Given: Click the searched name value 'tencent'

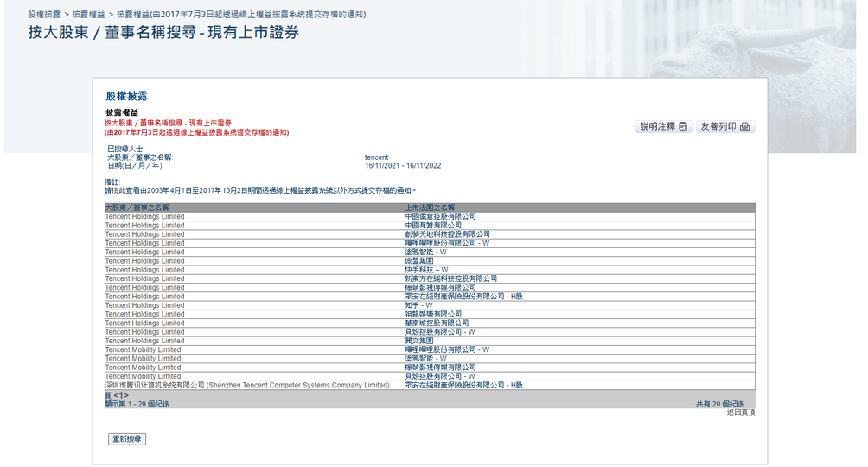Looking at the screenshot, I should click(x=376, y=157).
